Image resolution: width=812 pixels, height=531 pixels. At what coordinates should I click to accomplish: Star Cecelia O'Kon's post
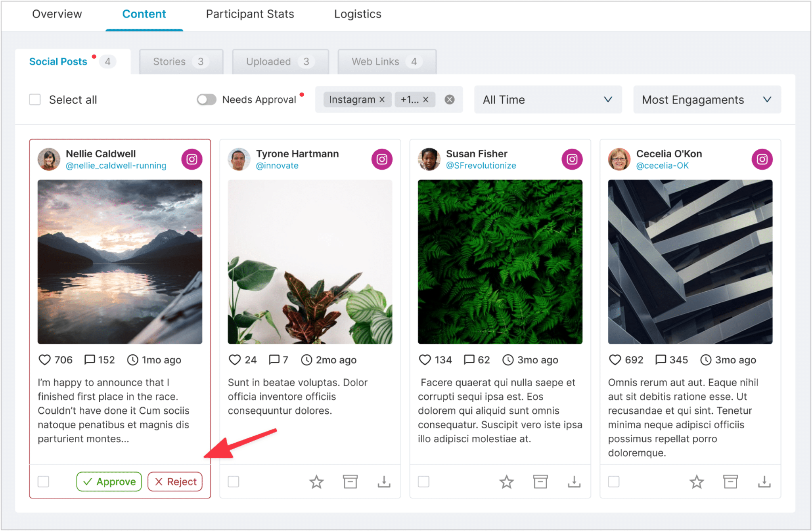point(697,482)
